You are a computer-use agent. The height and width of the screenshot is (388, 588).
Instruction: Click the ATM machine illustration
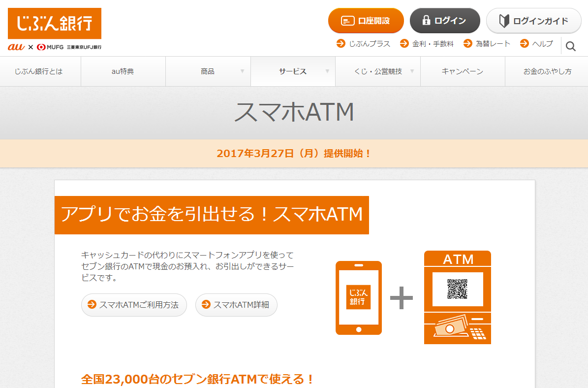[458, 297]
